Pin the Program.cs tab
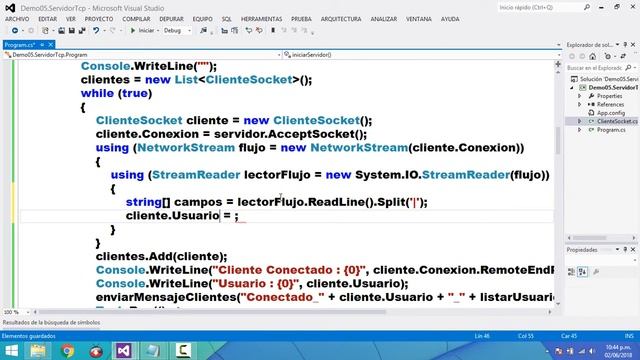Viewport: 640px width, 360px height. [x=42, y=45]
